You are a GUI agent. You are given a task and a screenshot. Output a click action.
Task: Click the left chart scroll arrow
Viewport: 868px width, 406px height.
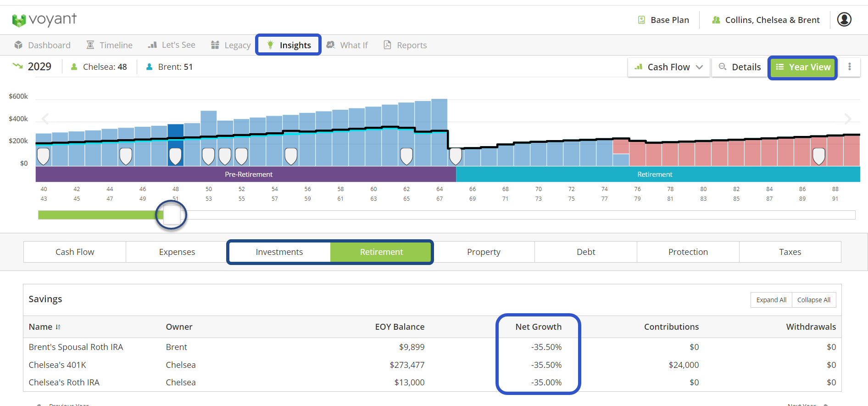(x=45, y=119)
